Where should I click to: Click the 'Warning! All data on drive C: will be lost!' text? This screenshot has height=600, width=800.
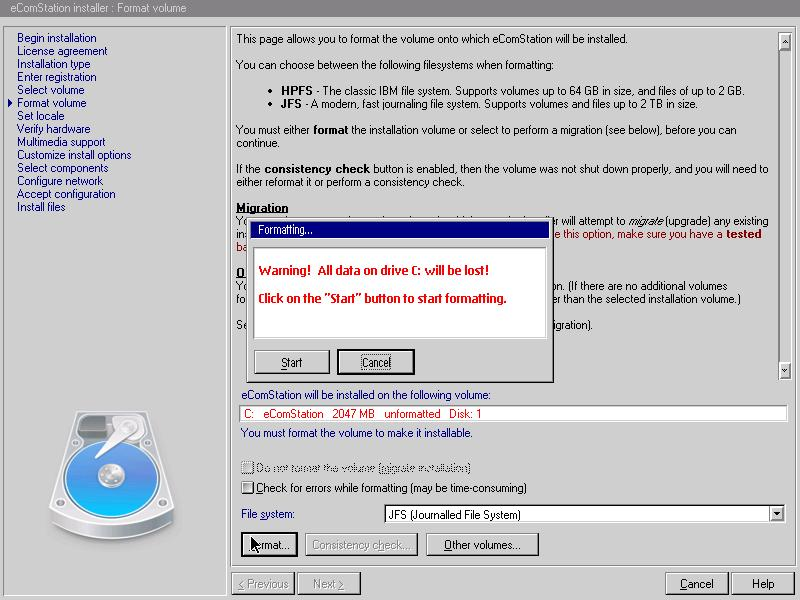[x=373, y=270]
